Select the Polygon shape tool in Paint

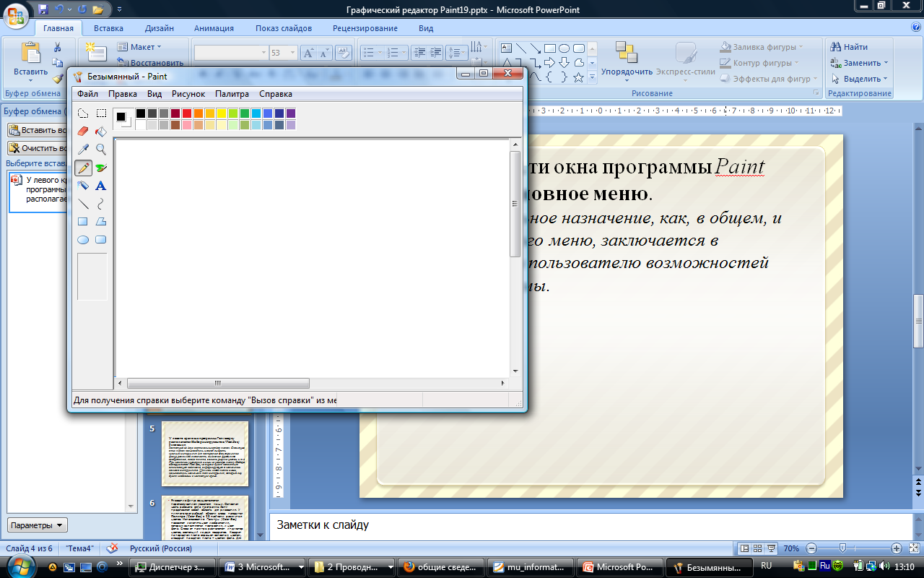(101, 222)
